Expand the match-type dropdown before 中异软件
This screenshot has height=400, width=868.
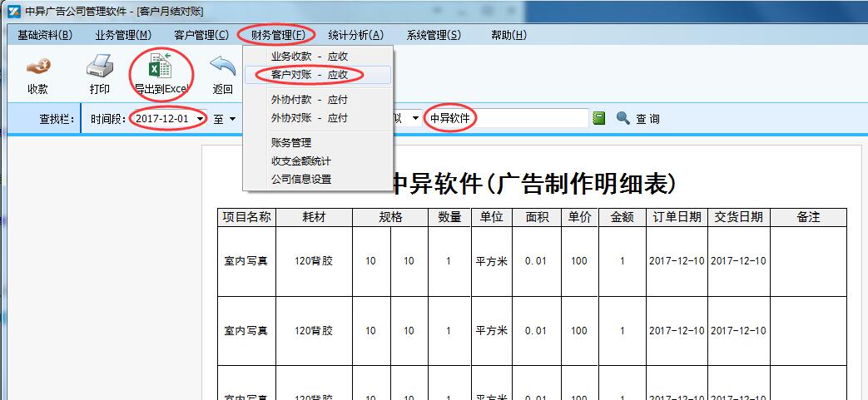tap(415, 118)
